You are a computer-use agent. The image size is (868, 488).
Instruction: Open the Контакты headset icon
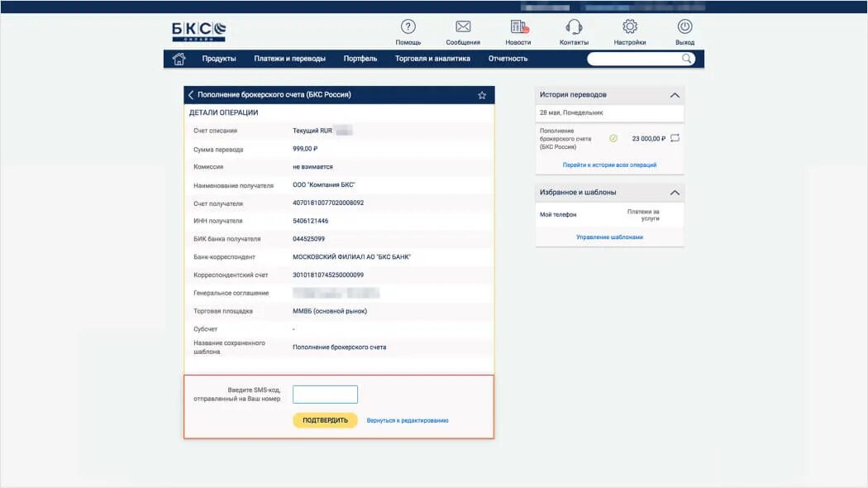[x=574, y=26]
